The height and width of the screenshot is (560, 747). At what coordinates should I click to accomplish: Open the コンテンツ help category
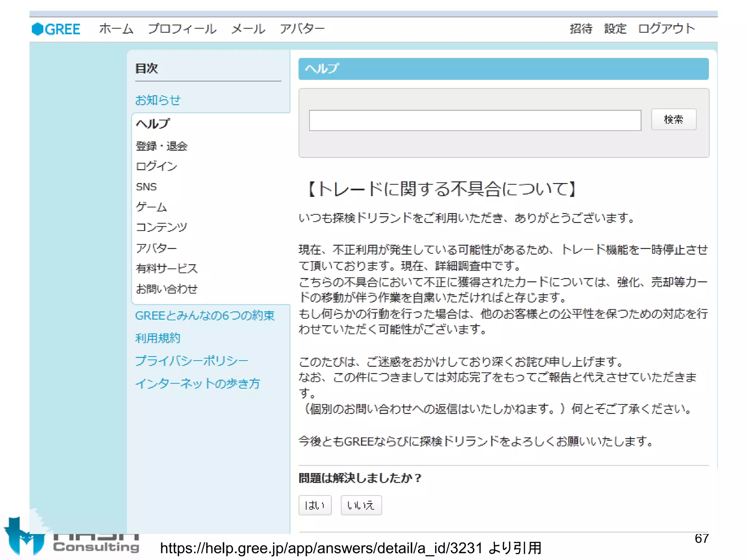[162, 227]
